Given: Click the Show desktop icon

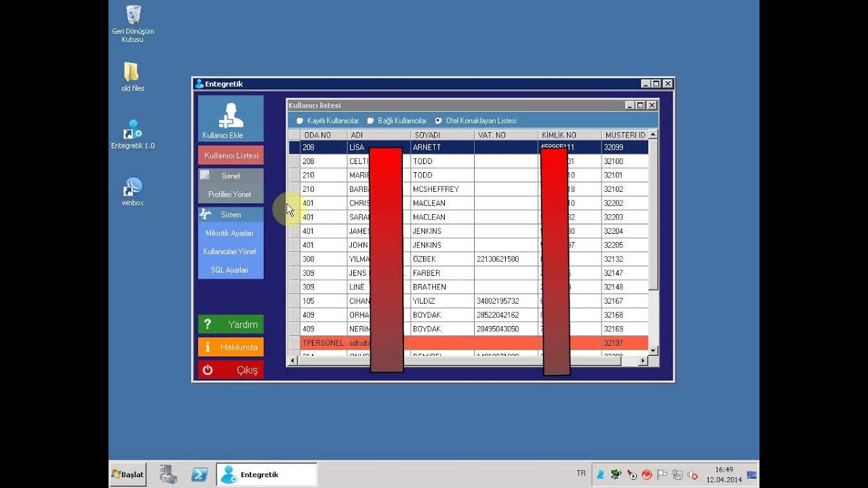Looking at the screenshot, I should [752, 474].
